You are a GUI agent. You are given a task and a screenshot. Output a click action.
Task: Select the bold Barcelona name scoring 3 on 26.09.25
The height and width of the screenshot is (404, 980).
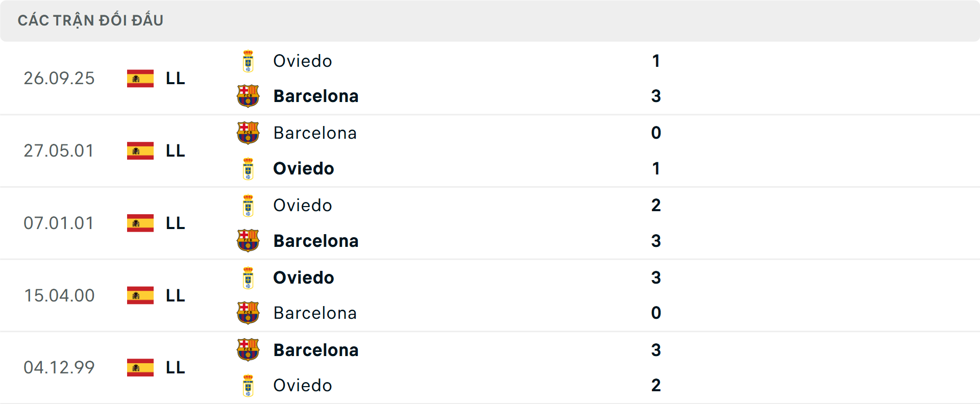click(316, 96)
